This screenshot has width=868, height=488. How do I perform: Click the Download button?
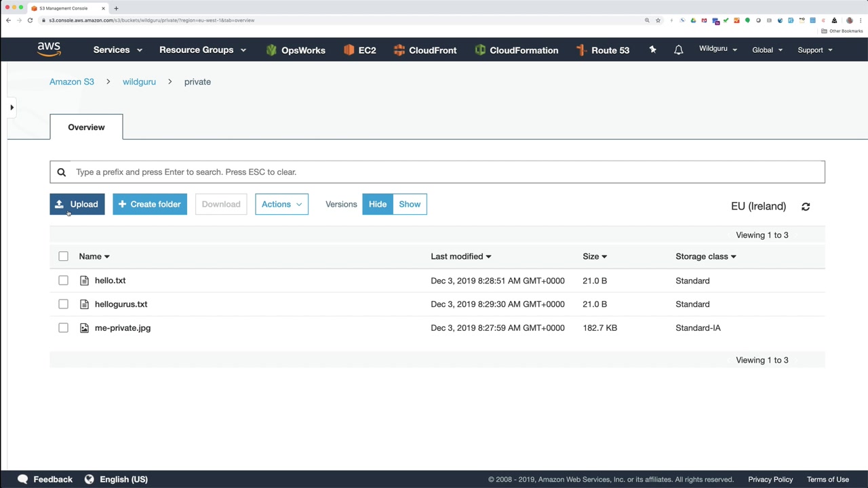(x=221, y=204)
